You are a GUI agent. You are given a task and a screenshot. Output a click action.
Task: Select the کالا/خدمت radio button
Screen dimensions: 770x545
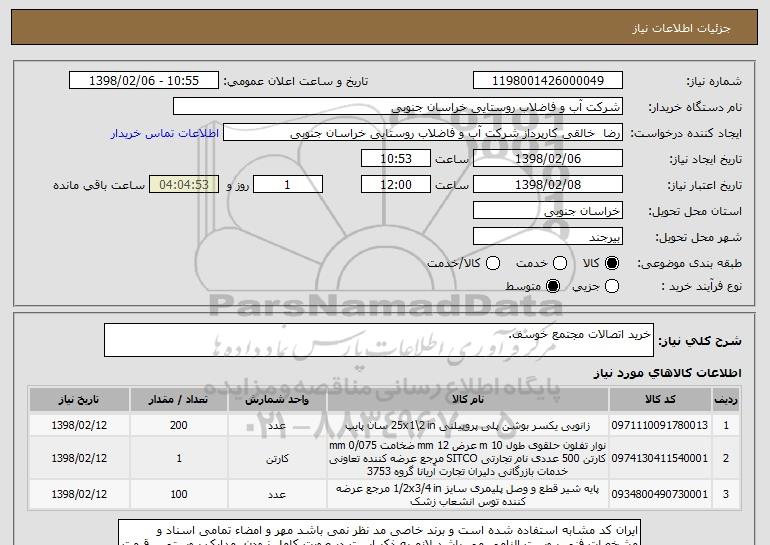point(493,263)
